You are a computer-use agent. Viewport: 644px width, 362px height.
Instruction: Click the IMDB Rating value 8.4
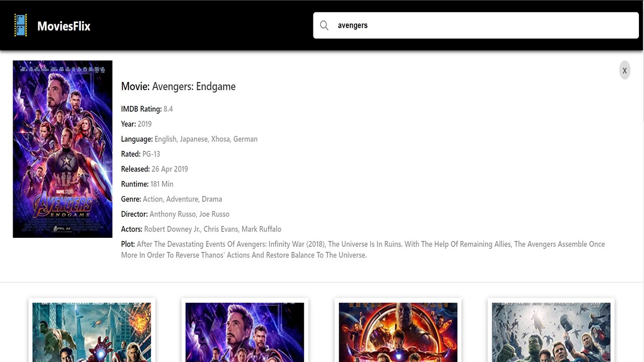pos(168,109)
